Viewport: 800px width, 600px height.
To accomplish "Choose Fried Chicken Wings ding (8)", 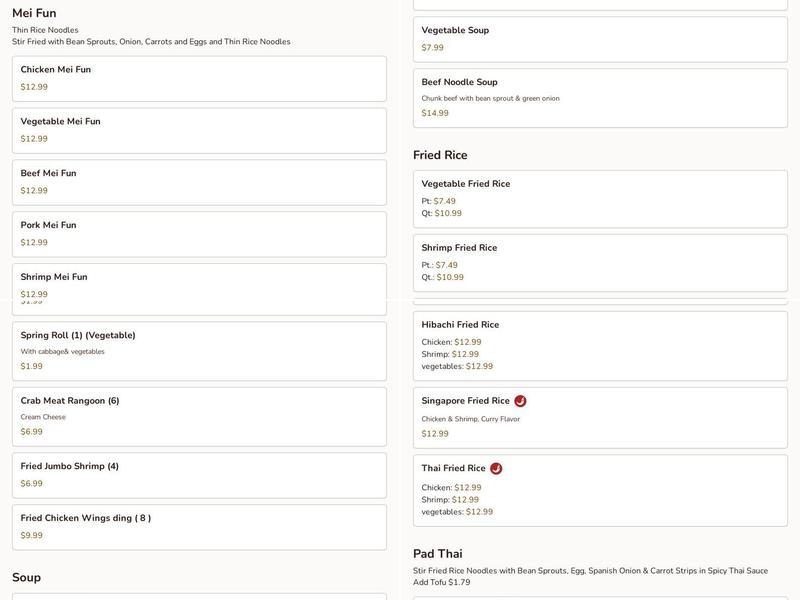I will pyautogui.click(x=199, y=527).
